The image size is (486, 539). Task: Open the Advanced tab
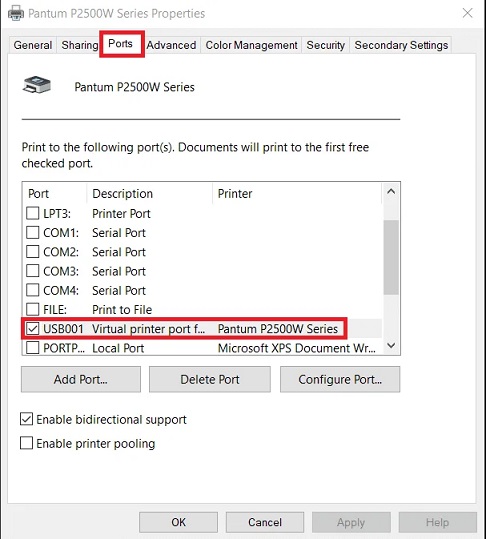(171, 45)
